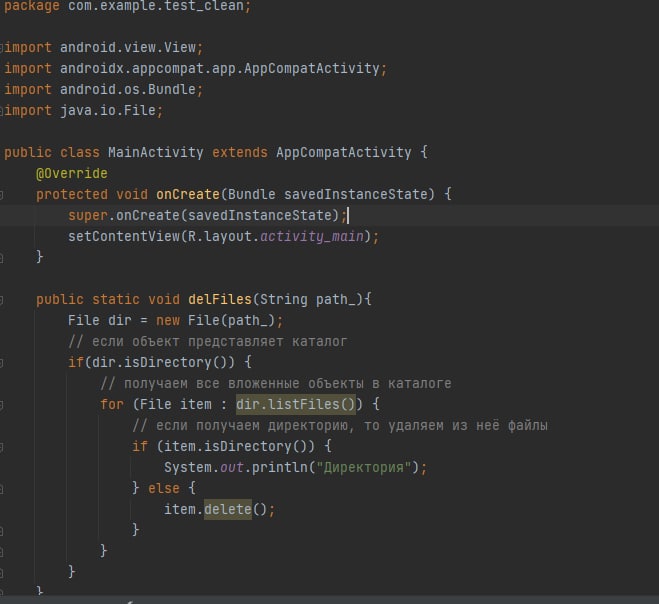Click the import android.view.View line
The height and width of the screenshot is (604, 659).
click(x=103, y=47)
